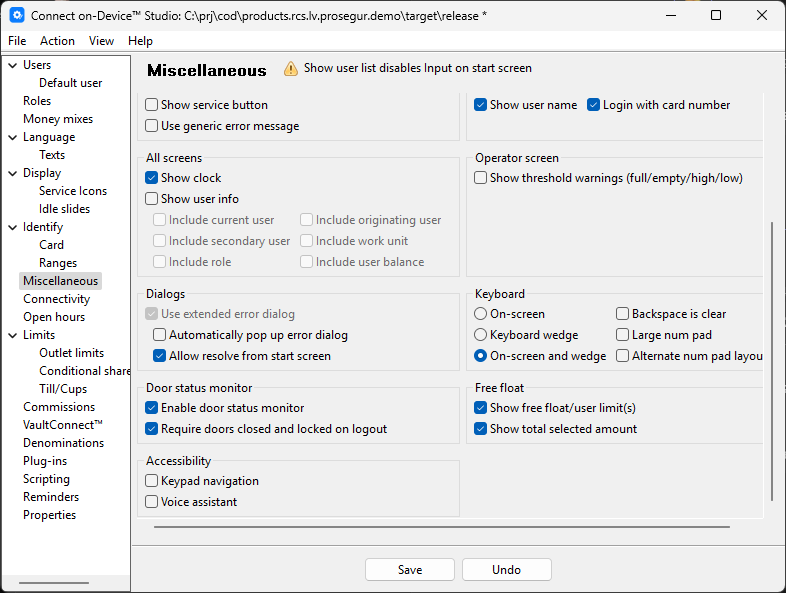Viewport: 786px width, 593px height.
Task: Toggle Enable door status monitor
Action: [152, 408]
